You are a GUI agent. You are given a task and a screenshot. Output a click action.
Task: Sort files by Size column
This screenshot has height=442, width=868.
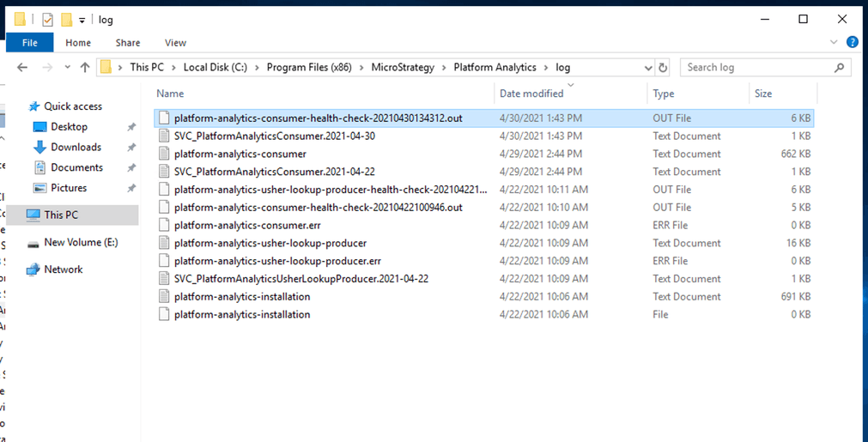pyautogui.click(x=762, y=94)
